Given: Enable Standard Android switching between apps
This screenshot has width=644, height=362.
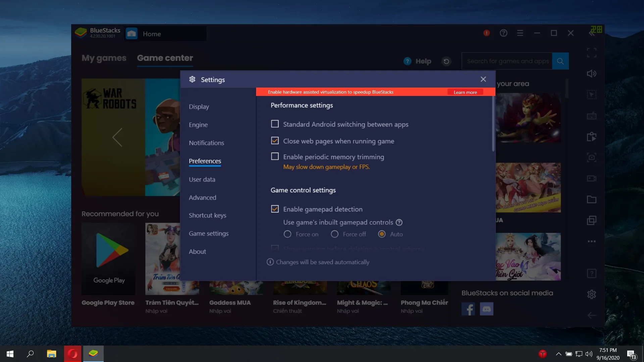Looking at the screenshot, I should [275, 124].
